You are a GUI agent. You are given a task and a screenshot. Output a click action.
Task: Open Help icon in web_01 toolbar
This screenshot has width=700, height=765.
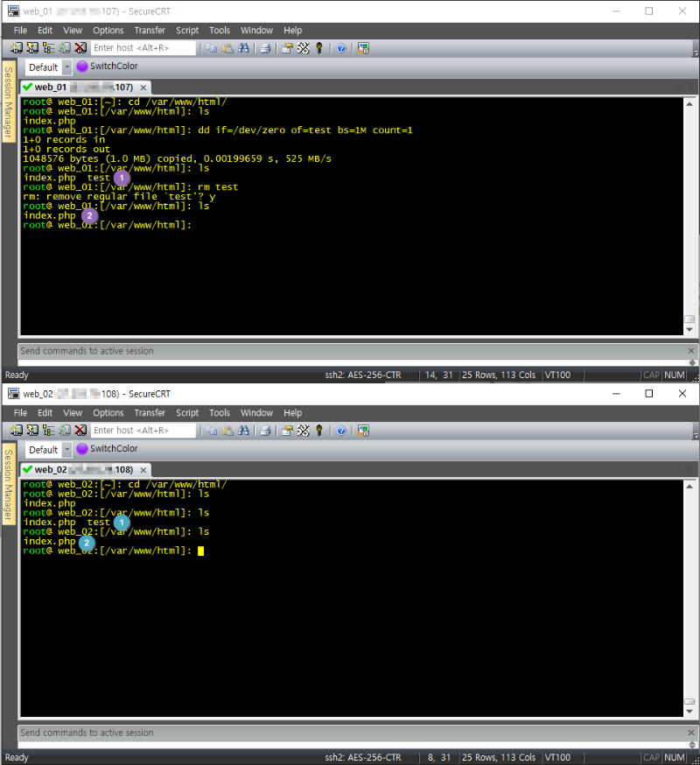click(340, 48)
